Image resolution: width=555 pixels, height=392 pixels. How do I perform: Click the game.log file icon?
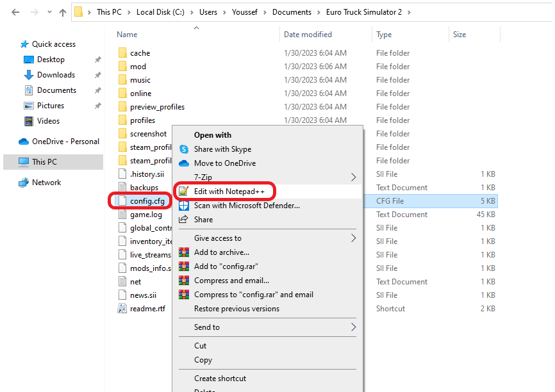click(122, 215)
